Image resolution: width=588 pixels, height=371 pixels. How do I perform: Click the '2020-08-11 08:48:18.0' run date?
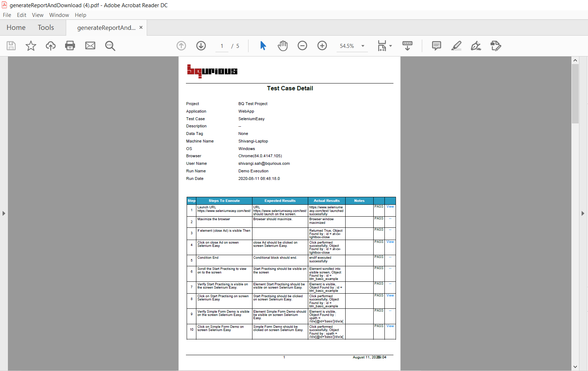point(259,178)
